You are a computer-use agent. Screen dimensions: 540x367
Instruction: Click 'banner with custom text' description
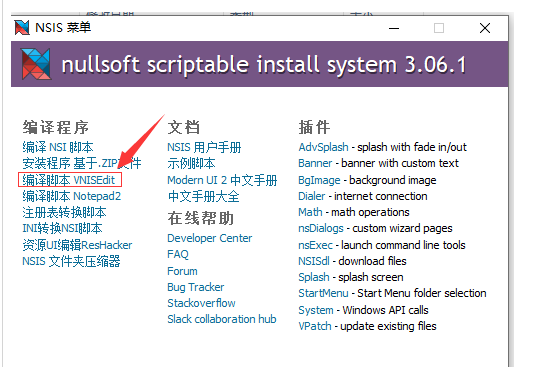point(400,163)
